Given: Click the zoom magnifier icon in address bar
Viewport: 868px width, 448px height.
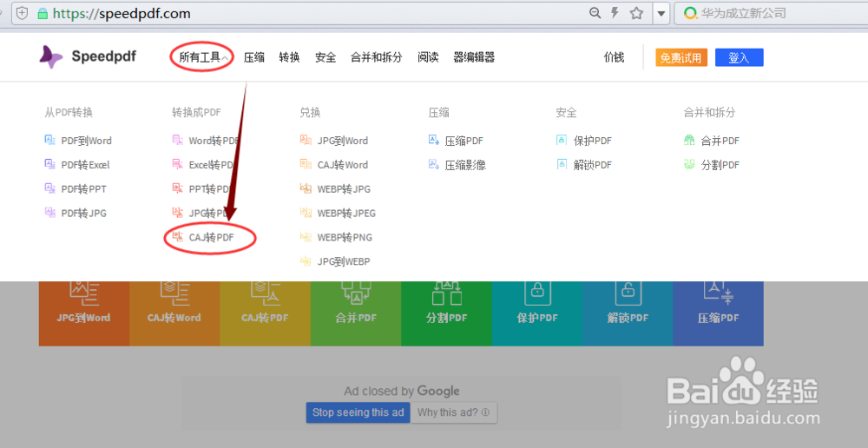Looking at the screenshot, I should (595, 13).
